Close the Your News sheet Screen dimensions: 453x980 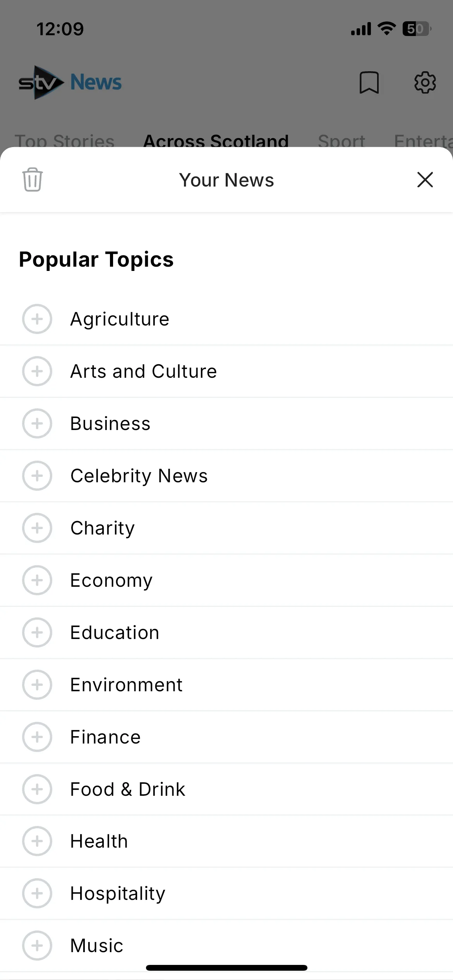click(425, 180)
